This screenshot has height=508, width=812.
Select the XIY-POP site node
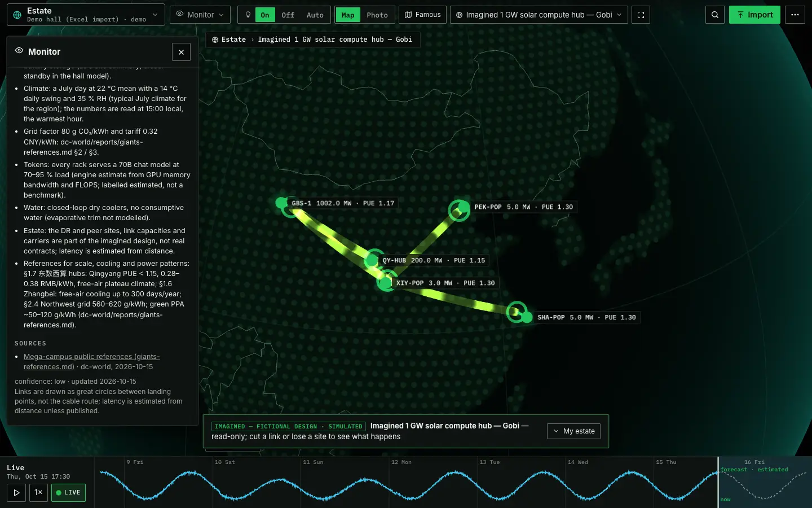click(x=386, y=283)
